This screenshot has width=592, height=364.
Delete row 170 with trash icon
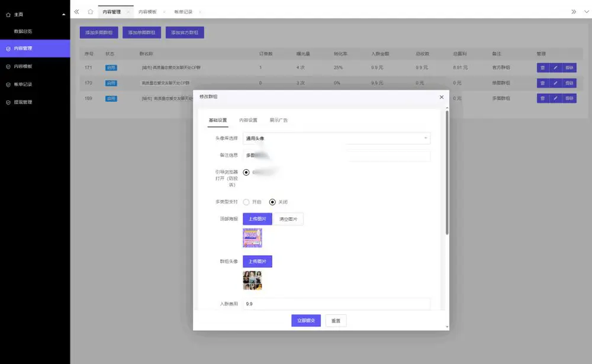[x=542, y=83]
